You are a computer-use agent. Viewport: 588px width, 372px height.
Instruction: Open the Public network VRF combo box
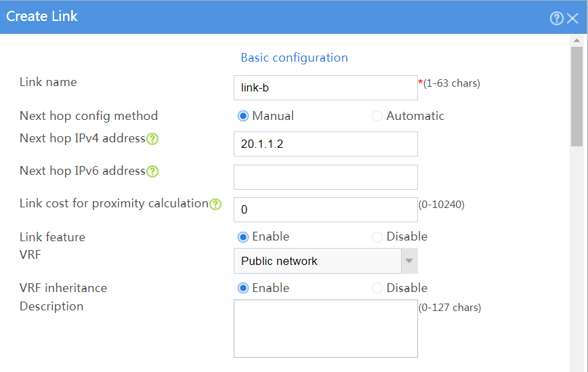point(318,261)
